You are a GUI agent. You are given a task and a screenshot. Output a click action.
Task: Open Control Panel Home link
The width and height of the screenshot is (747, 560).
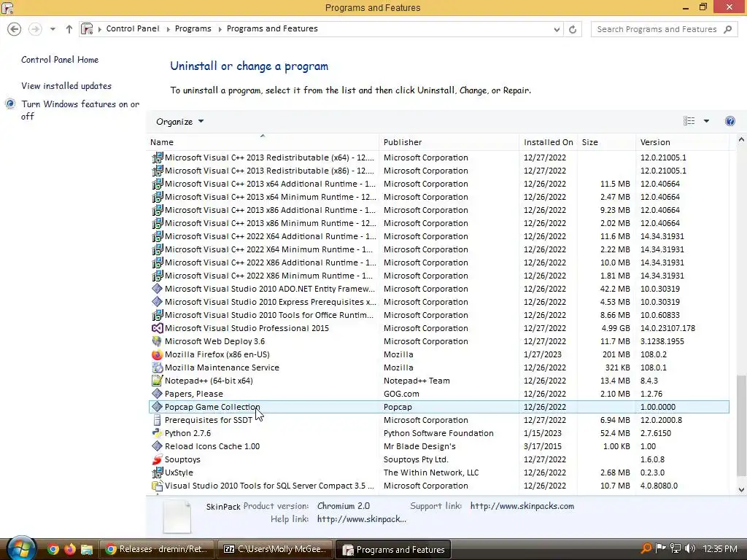pos(60,60)
